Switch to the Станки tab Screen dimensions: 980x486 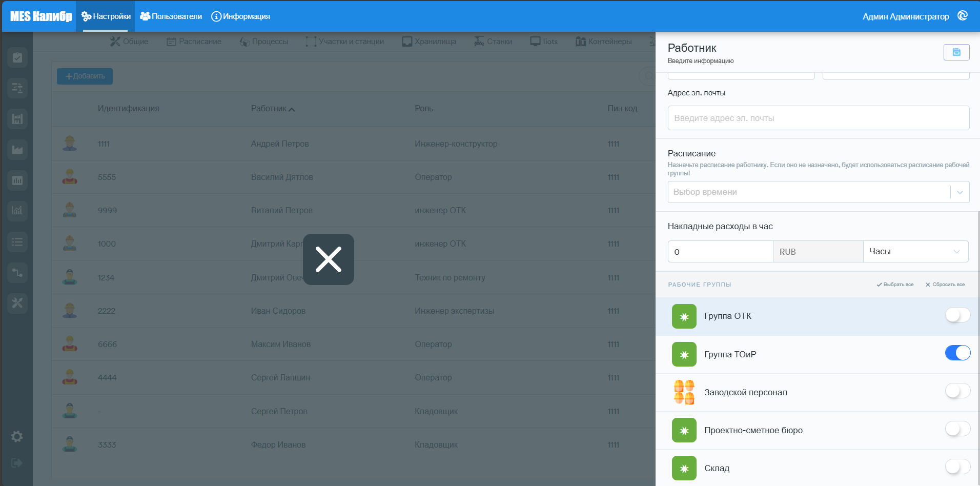coord(493,42)
